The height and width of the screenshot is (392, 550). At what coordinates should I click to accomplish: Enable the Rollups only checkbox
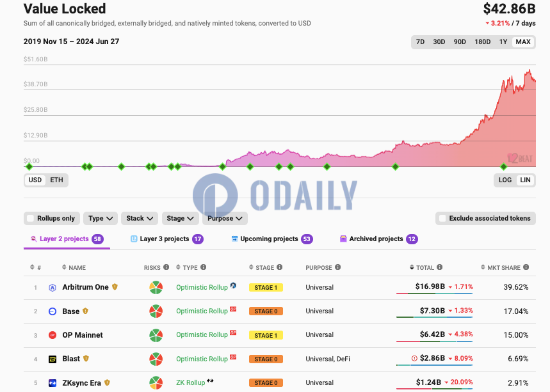pyautogui.click(x=31, y=218)
